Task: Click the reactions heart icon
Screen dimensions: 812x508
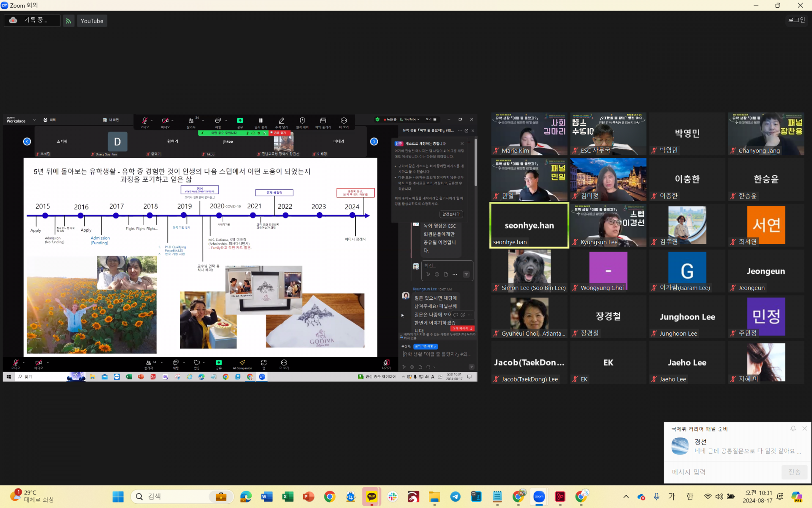Action: click(x=197, y=363)
